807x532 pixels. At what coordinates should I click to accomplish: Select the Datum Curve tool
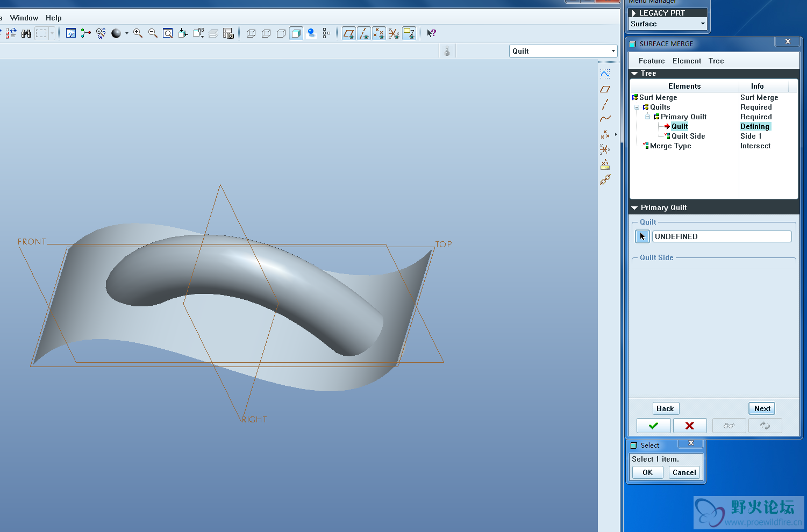(x=605, y=119)
